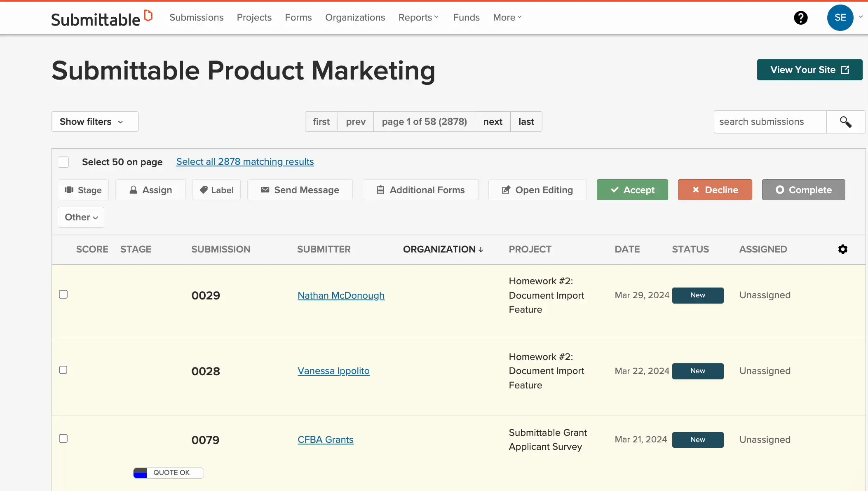Viewport: 868px width, 491px height.
Task: Click the Send Message button
Action: click(300, 190)
